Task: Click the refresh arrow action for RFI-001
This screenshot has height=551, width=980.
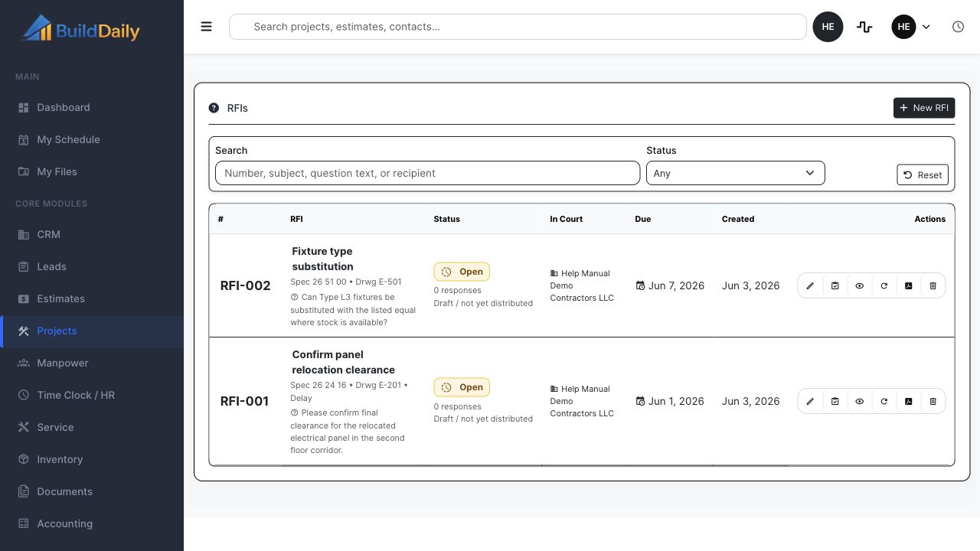Action: (884, 401)
